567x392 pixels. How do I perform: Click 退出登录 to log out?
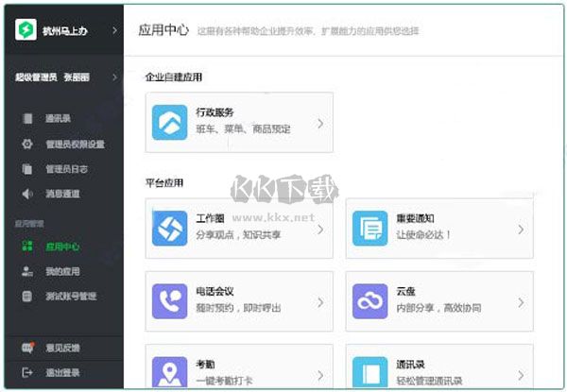coord(62,372)
